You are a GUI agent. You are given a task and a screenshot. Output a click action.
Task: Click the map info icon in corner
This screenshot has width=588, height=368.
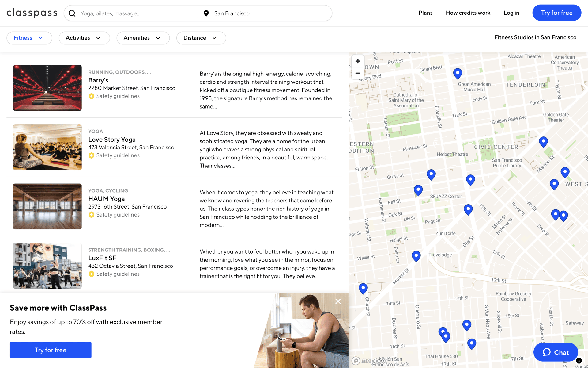click(579, 361)
